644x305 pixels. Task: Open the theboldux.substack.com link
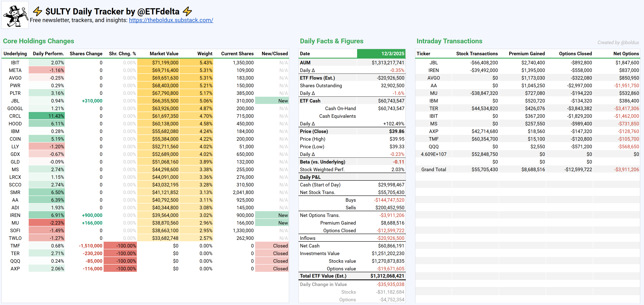click(x=171, y=20)
